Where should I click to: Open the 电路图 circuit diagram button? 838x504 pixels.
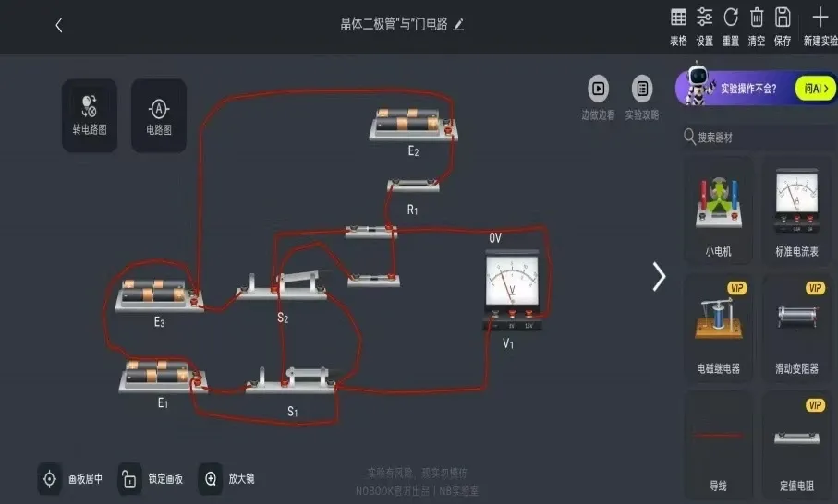(x=159, y=115)
